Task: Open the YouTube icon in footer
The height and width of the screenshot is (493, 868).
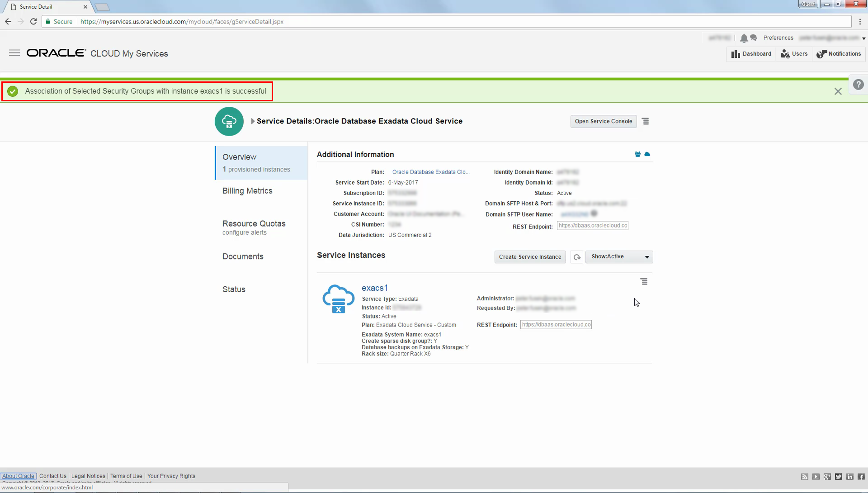Action: coord(816,477)
